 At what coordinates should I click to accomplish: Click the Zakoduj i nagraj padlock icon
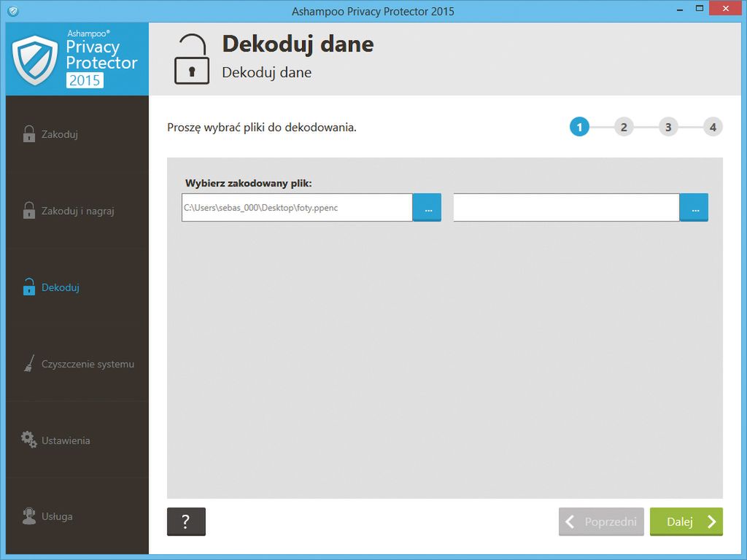click(29, 211)
